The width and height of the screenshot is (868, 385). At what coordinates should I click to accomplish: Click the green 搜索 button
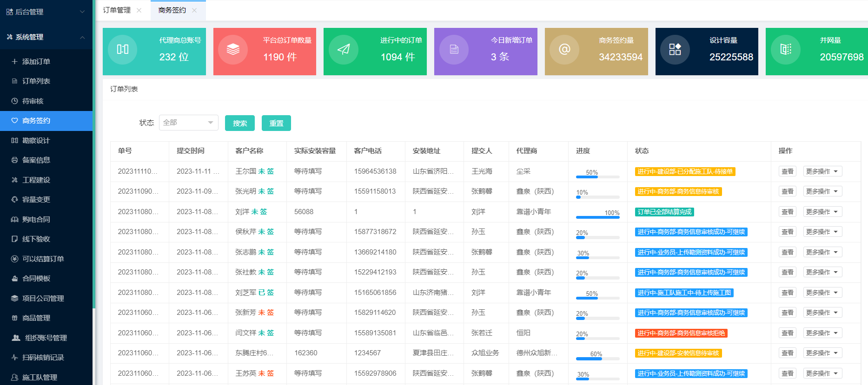pyautogui.click(x=240, y=123)
